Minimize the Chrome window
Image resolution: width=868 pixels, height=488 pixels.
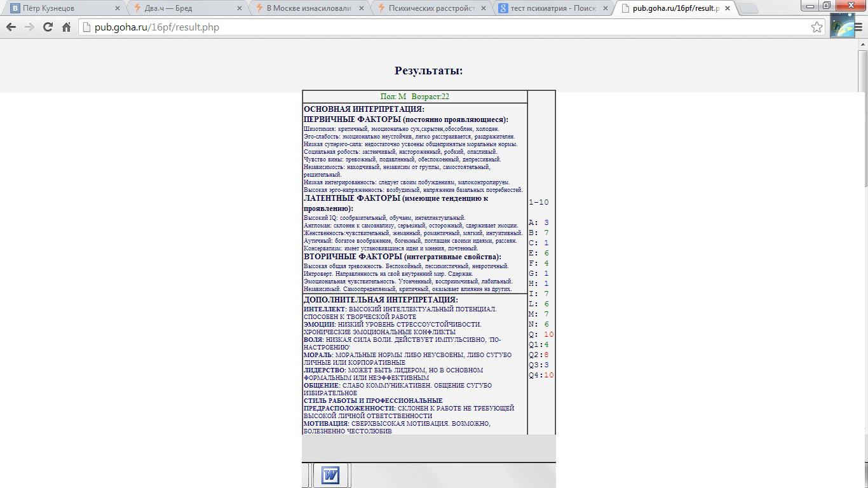pyautogui.click(x=810, y=6)
